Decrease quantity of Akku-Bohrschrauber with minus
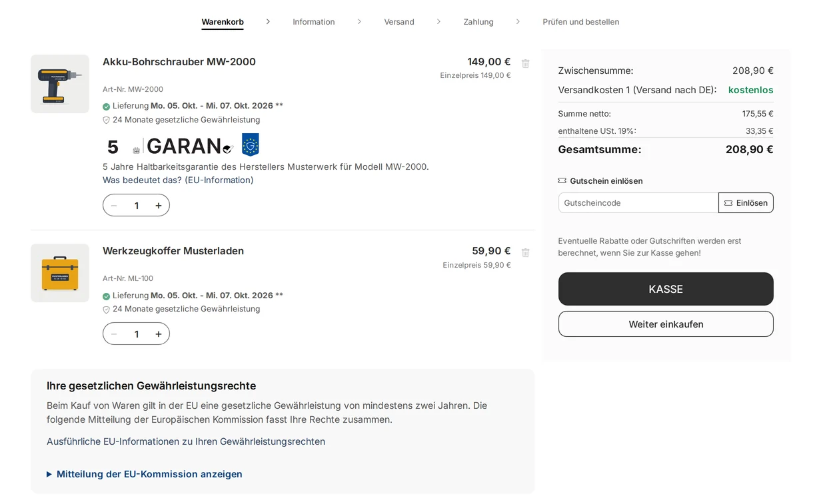Viewport: 821px width, 504px height. click(x=114, y=206)
